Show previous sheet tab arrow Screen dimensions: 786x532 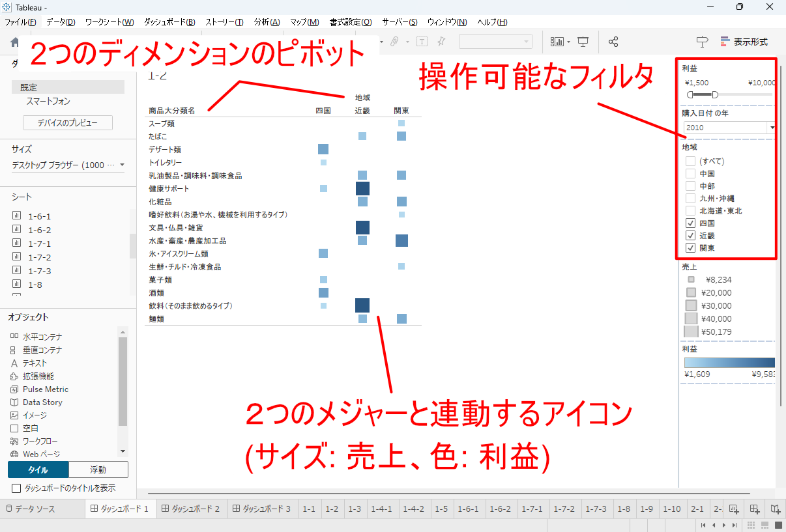coord(714,525)
